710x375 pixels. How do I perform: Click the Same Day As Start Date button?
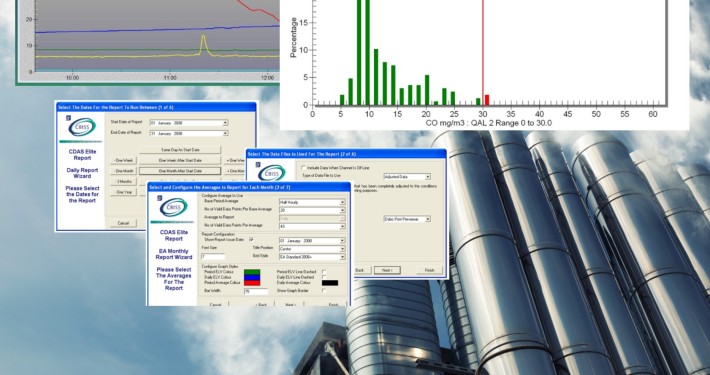(180, 149)
